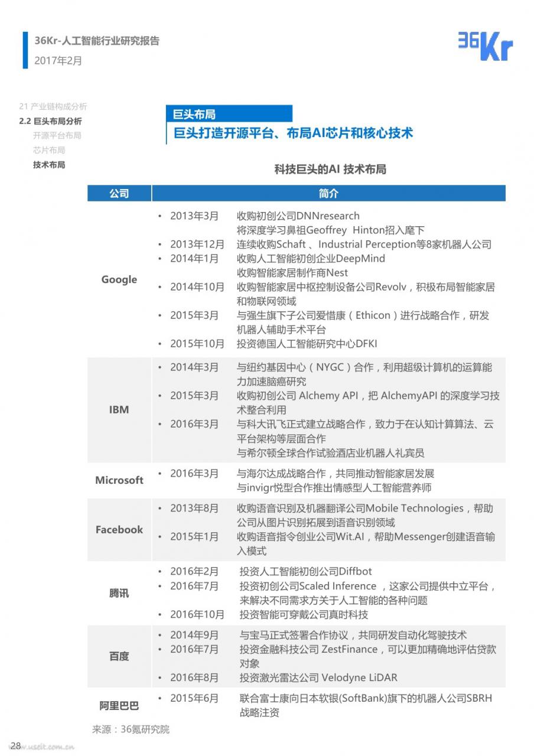Select outline item 2.2 巨头布局分析
This screenshot has width=534, height=756.
pos(50,121)
